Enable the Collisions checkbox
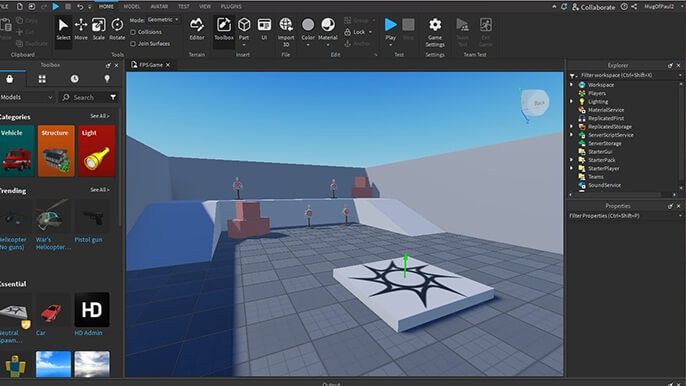Screen dimensions: 686x386 pyautogui.click(x=133, y=32)
